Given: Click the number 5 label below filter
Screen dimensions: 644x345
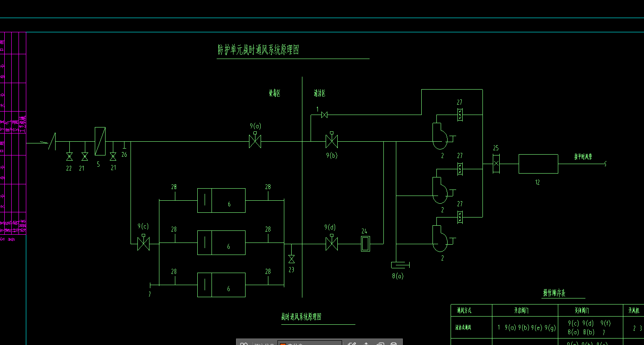Looking at the screenshot, I should [x=98, y=164].
